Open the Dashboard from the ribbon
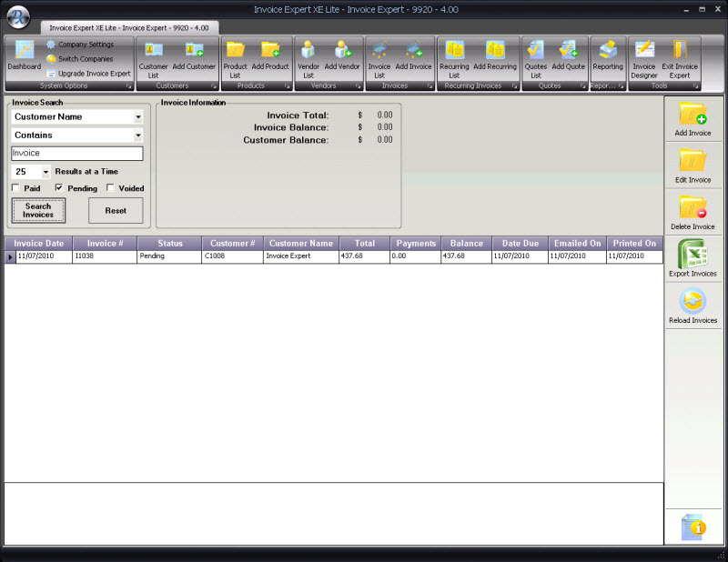 click(25, 55)
